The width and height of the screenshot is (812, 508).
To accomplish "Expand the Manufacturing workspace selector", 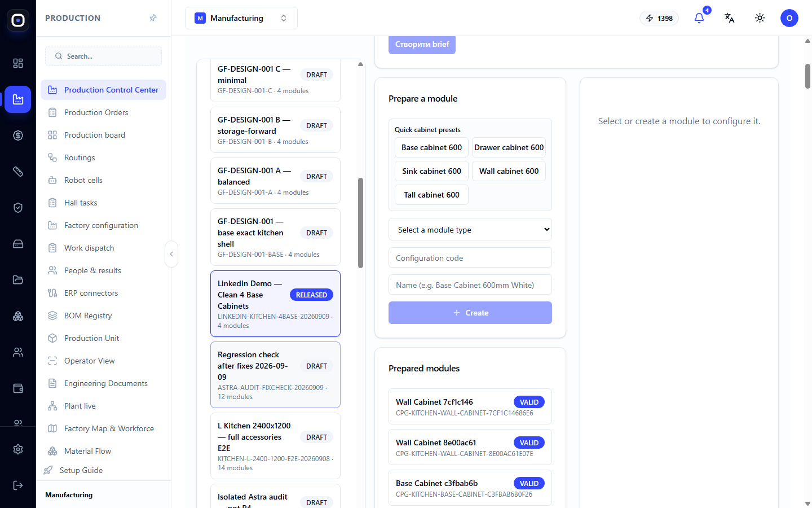I will click(241, 18).
